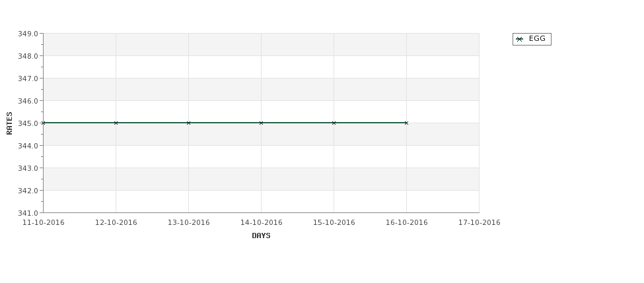Click the 349.0 y-axis label

(27, 34)
